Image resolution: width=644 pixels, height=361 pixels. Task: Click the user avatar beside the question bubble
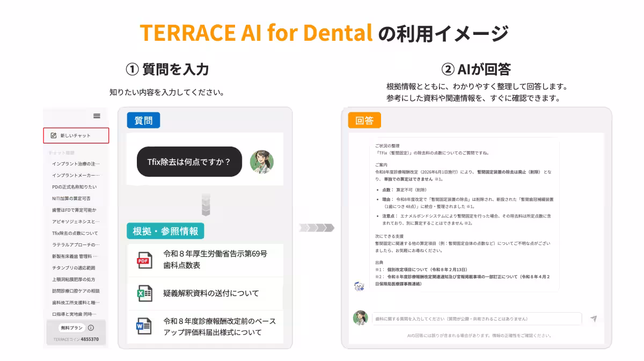point(262,162)
